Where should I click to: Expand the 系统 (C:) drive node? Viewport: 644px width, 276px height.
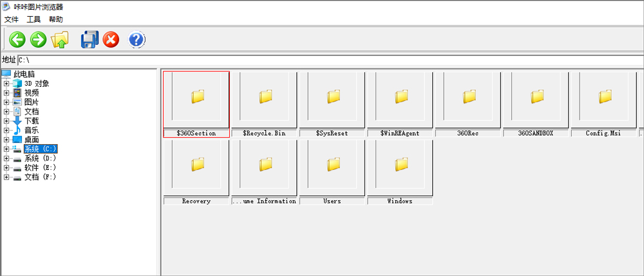point(6,149)
